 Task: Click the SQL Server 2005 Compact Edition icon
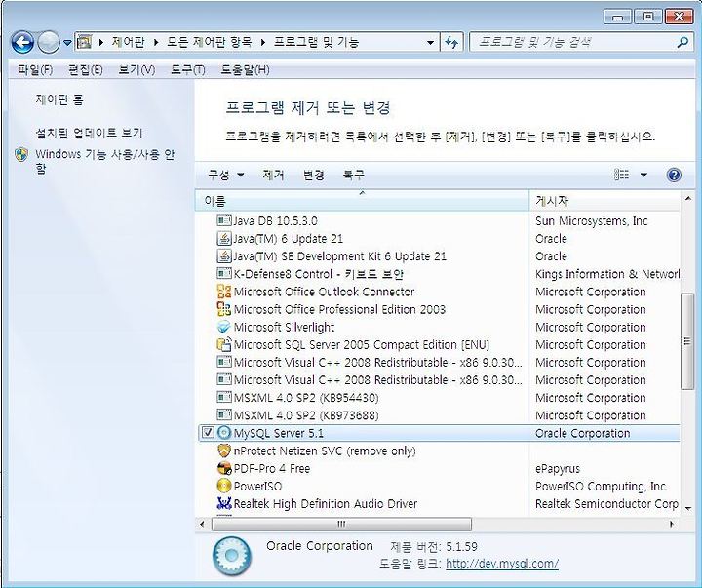coord(224,344)
